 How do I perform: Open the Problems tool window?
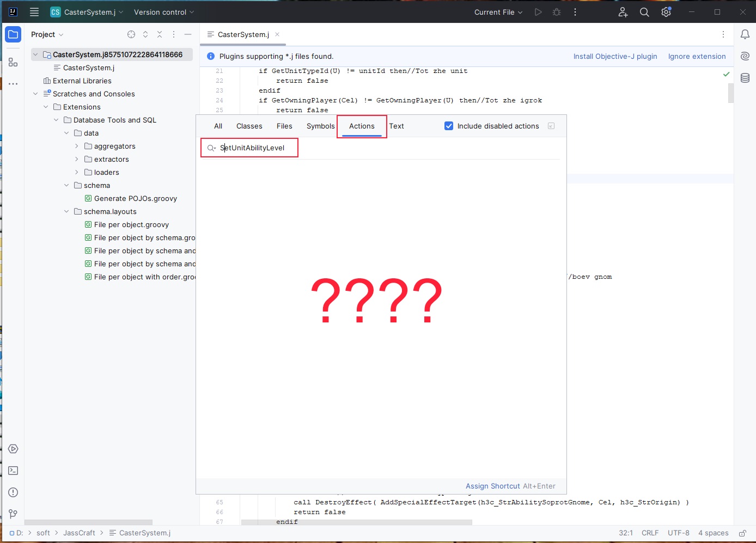[13, 492]
